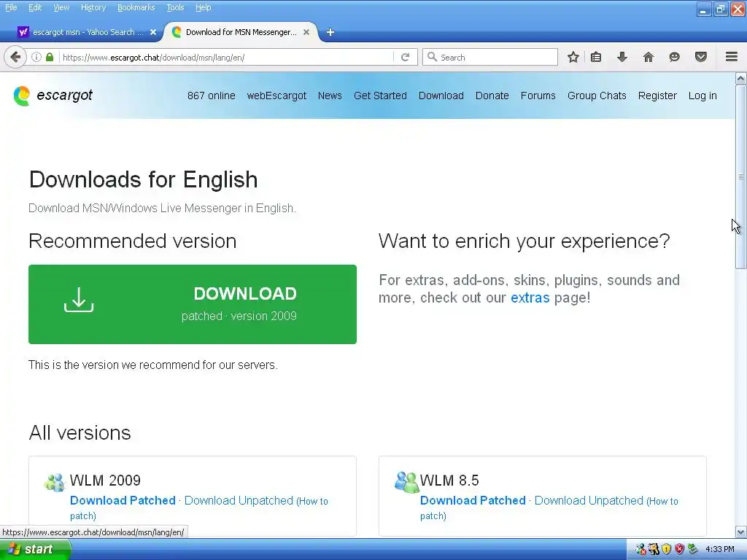Open the Get Started page

click(380, 96)
